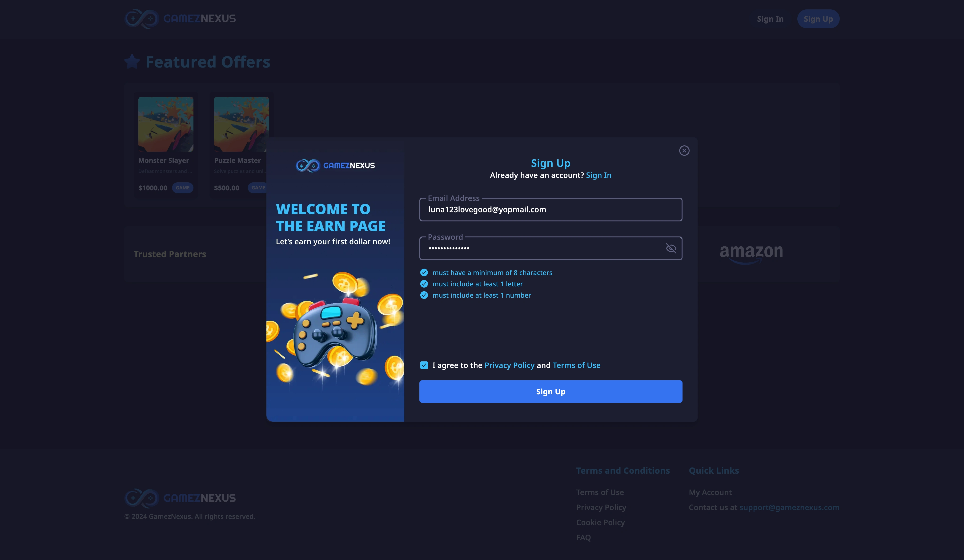964x560 pixels.
Task: Click the Featured Offers heading
Action: 208,62
